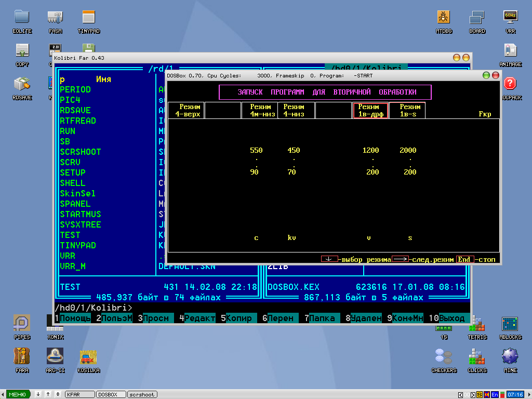Select Режим 4-низ mode column
The width and height of the screenshot is (532, 399).
click(x=296, y=110)
